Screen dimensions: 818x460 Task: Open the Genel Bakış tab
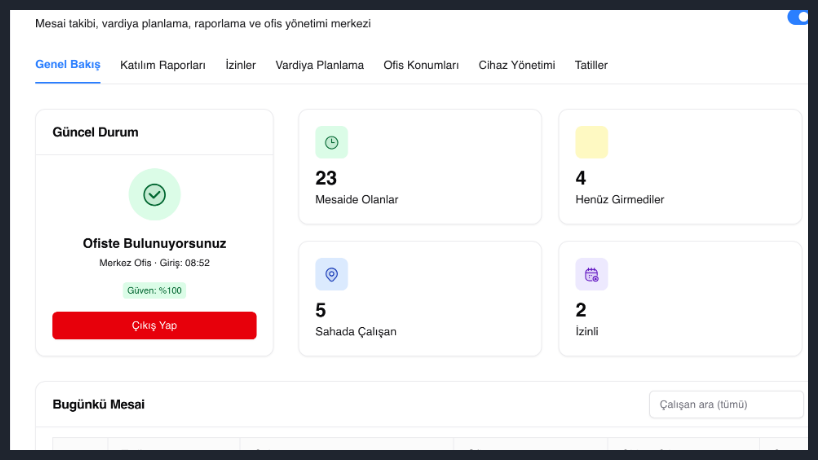pyautogui.click(x=68, y=65)
